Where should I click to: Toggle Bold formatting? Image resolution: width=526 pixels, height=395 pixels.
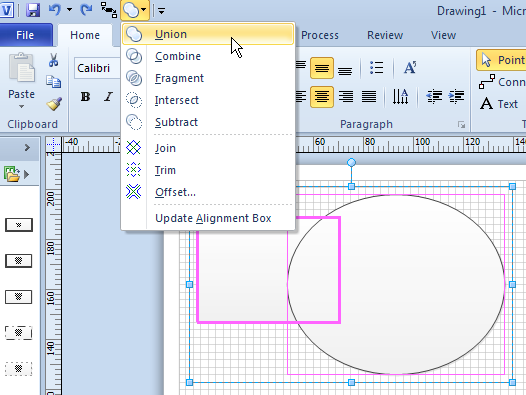(x=86, y=97)
